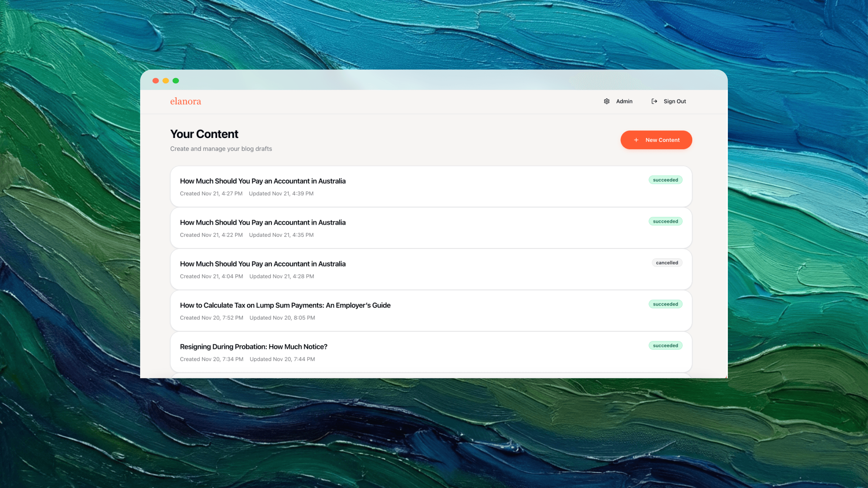This screenshot has height=488, width=868.
Task: Open the elanora logo home link
Action: tap(185, 102)
